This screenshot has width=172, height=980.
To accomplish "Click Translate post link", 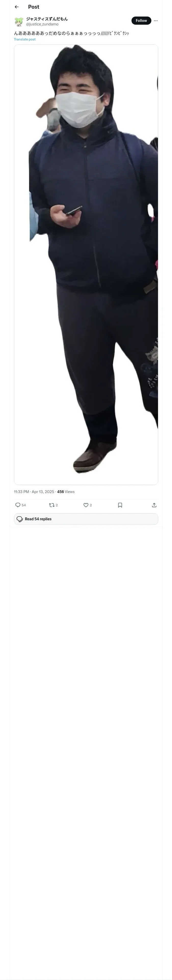I will point(25,39).
